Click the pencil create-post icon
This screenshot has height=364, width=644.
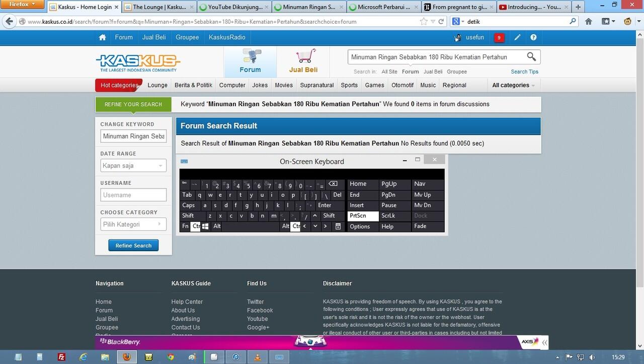tap(517, 37)
